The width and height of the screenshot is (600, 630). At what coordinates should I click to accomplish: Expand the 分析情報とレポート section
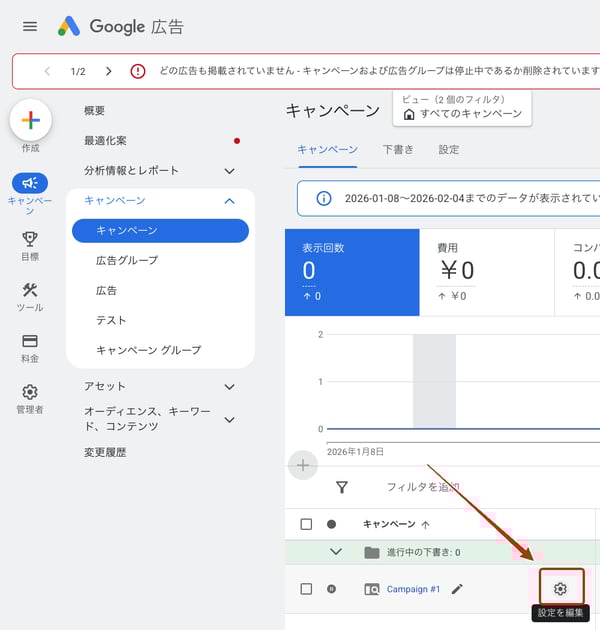(230, 171)
